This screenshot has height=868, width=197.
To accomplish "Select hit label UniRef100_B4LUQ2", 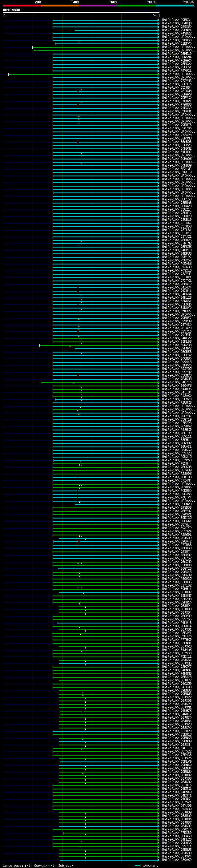I will tap(176, 152).
